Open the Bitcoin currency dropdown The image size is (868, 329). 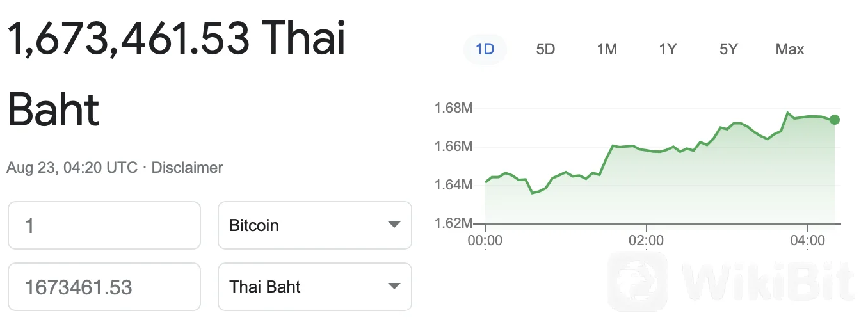click(x=315, y=225)
